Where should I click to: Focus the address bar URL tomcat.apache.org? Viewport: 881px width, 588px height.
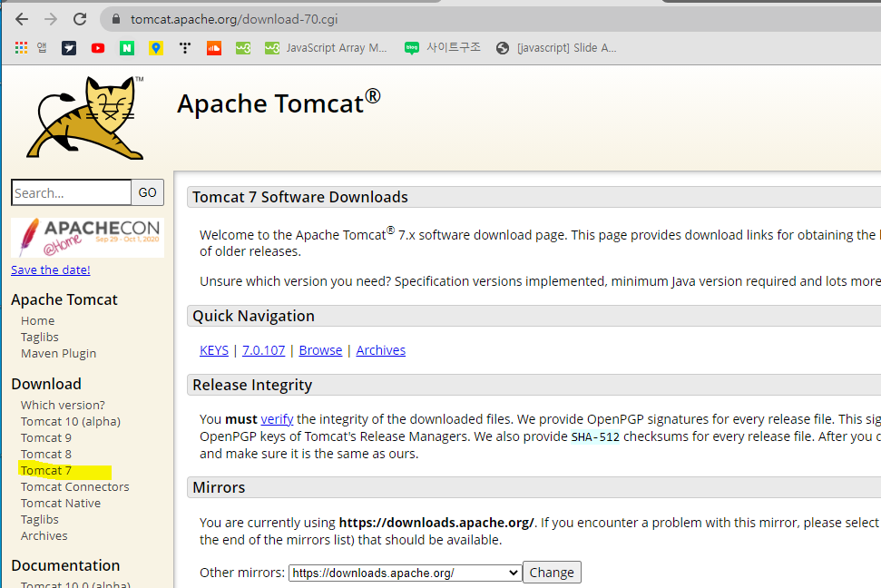coord(234,19)
